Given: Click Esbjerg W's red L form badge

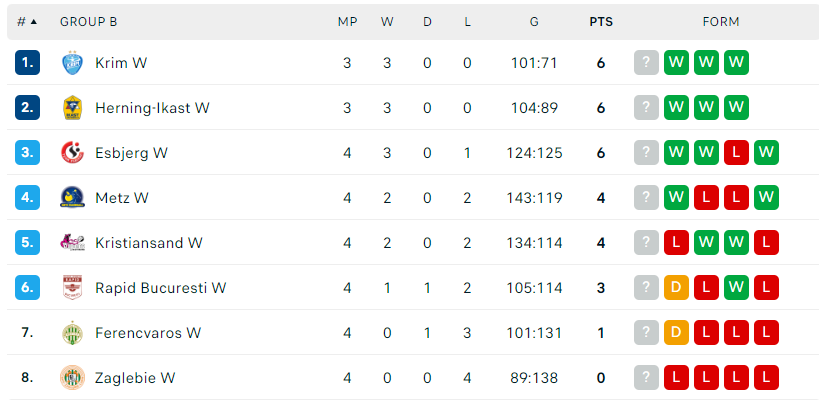Looking at the screenshot, I should click(737, 153).
